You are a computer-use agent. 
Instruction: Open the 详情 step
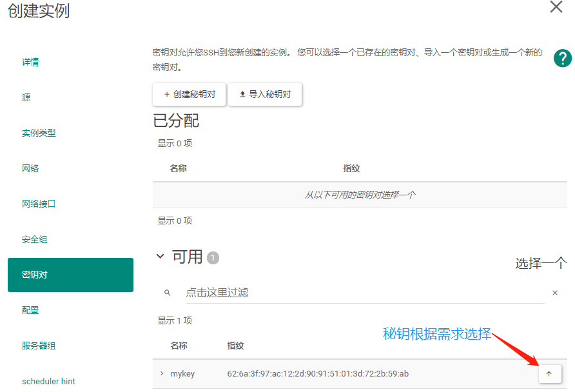pyautogui.click(x=30, y=62)
